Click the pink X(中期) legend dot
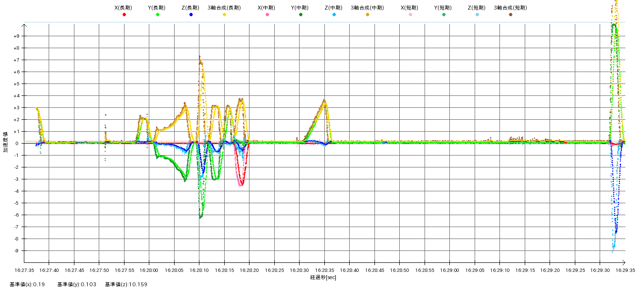 267,15
